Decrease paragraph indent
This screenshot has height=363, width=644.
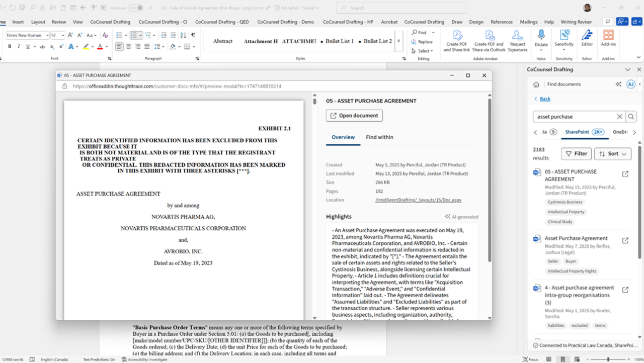tap(164, 35)
